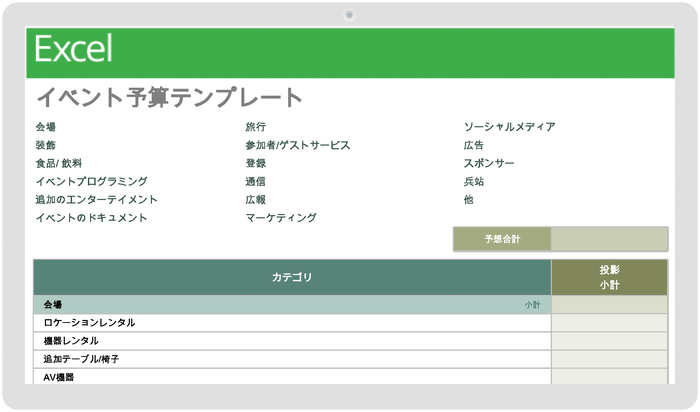
Task: Click the イベントのドキュメント link
Action: coord(92,218)
